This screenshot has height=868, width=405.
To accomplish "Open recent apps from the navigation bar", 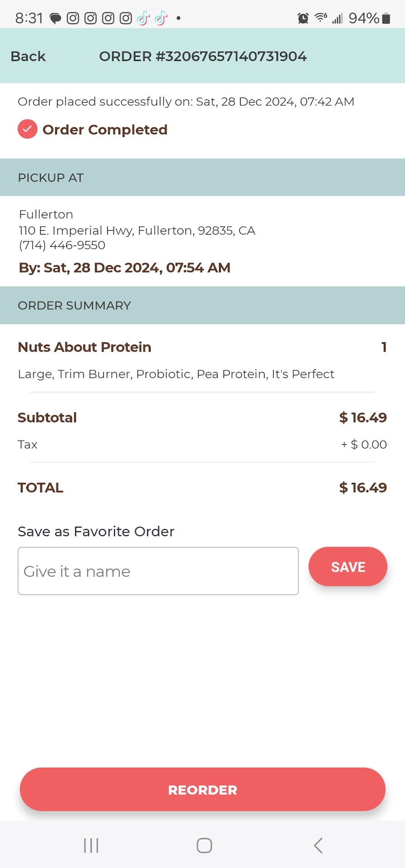I will [91, 845].
